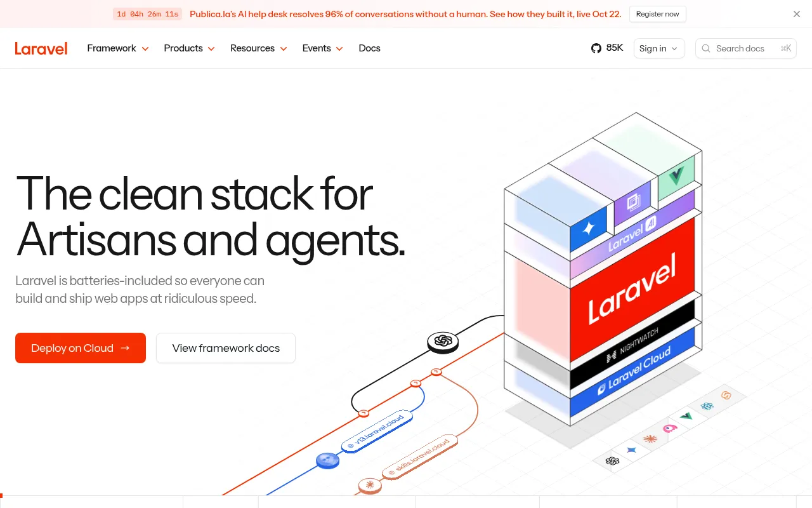Open the GitHub repository icon beside 85K
Screen dimensions: 812x508
pos(596,48)
